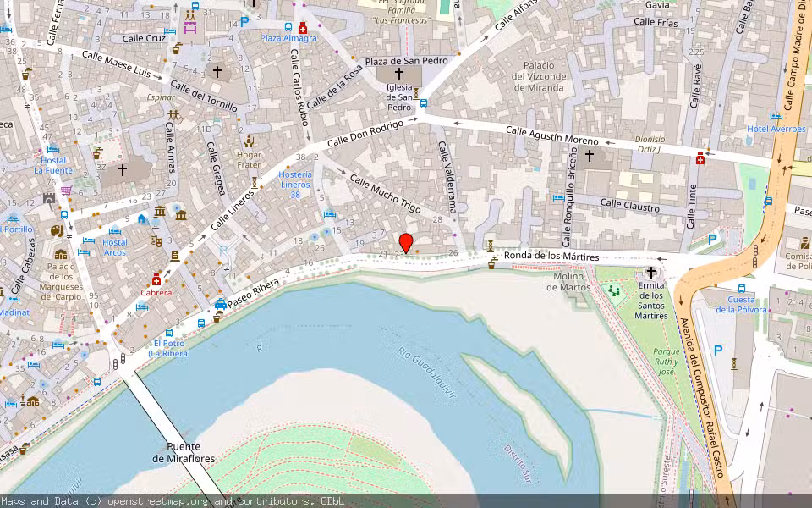This screenshot has width=812, height=508.
Task: Select the bed icon below Hostería Lineros 38
Action: (x=329, y=213)
